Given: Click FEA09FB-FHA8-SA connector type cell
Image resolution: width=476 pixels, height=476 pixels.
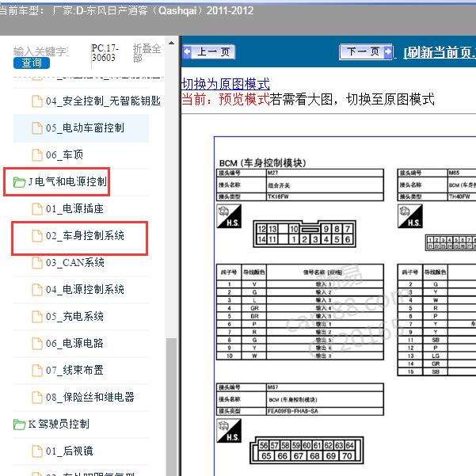Looking at the screenshot, I should click(325, 411).
